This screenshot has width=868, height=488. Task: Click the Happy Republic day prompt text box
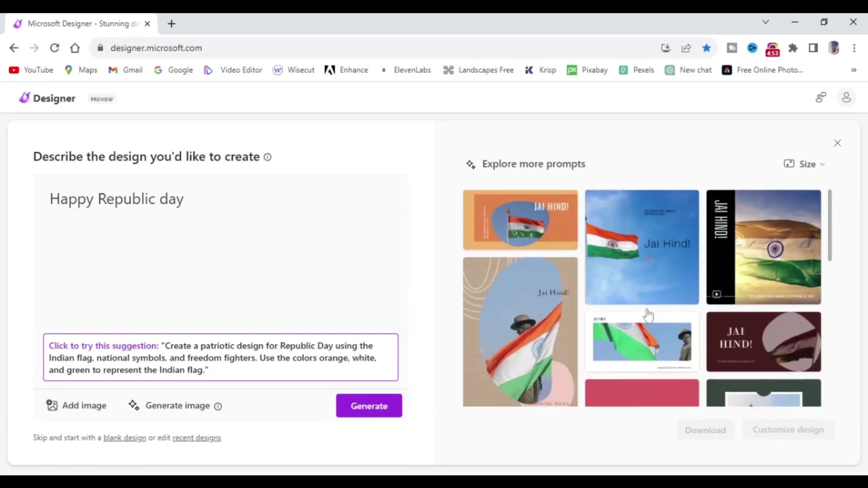(x=221, y=252)
